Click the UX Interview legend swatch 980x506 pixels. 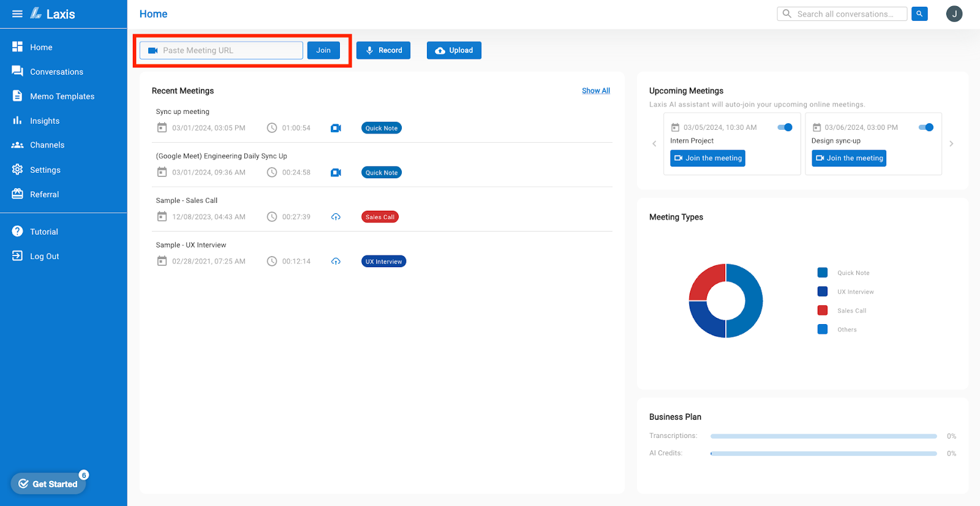[823, 292]
